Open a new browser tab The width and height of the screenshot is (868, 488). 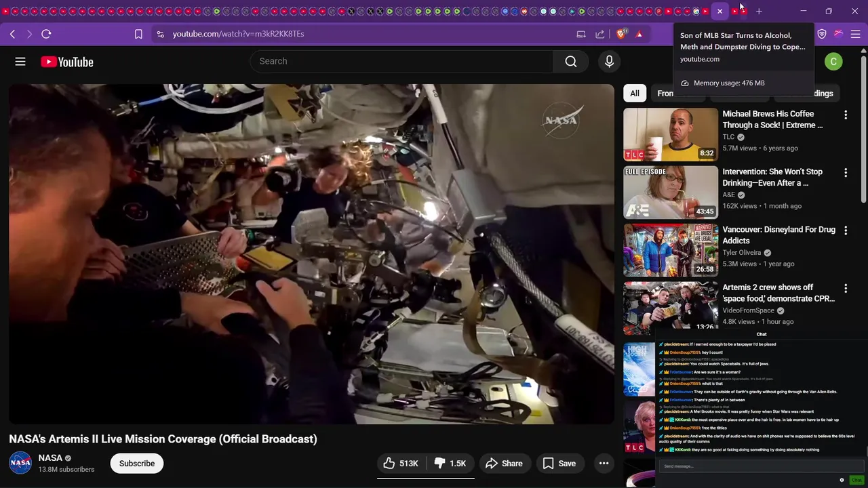[x=759, y=11]
